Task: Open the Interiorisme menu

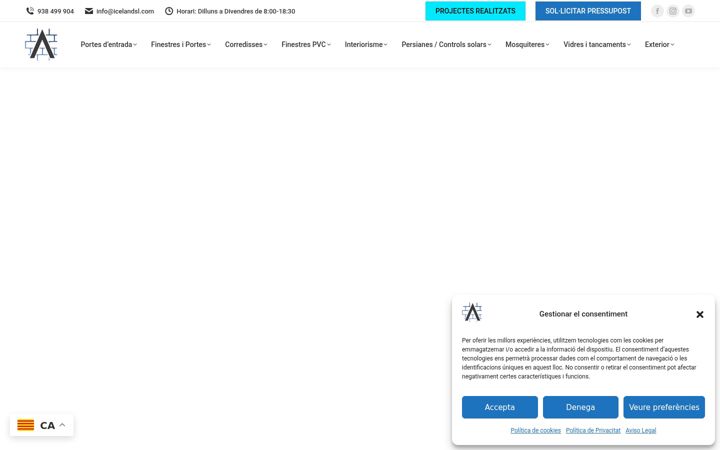Action: click(x=366, y=45)
